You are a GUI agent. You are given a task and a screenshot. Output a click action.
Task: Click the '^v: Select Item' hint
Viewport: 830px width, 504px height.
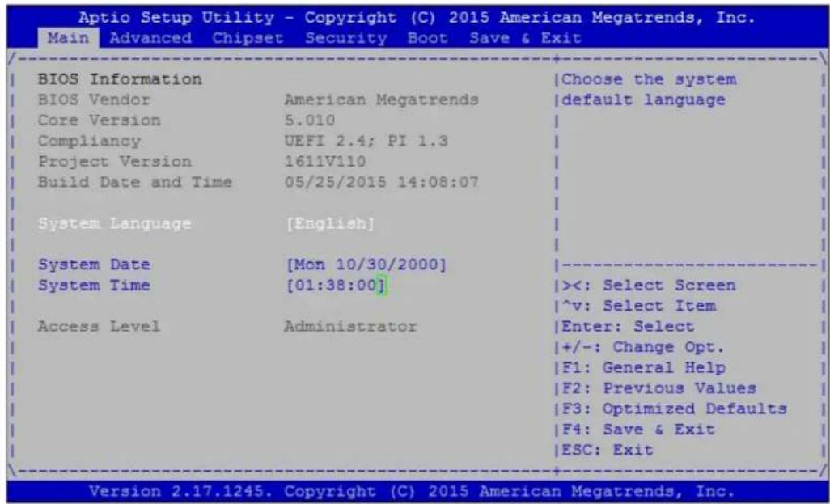pyautogui.click(x=638, y=306)
